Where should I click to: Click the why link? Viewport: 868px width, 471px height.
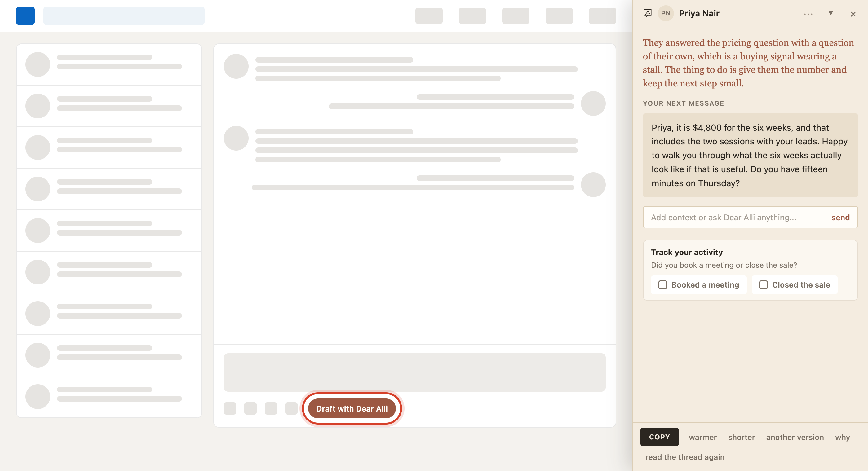pyautogui.click(x=842, y=437)
